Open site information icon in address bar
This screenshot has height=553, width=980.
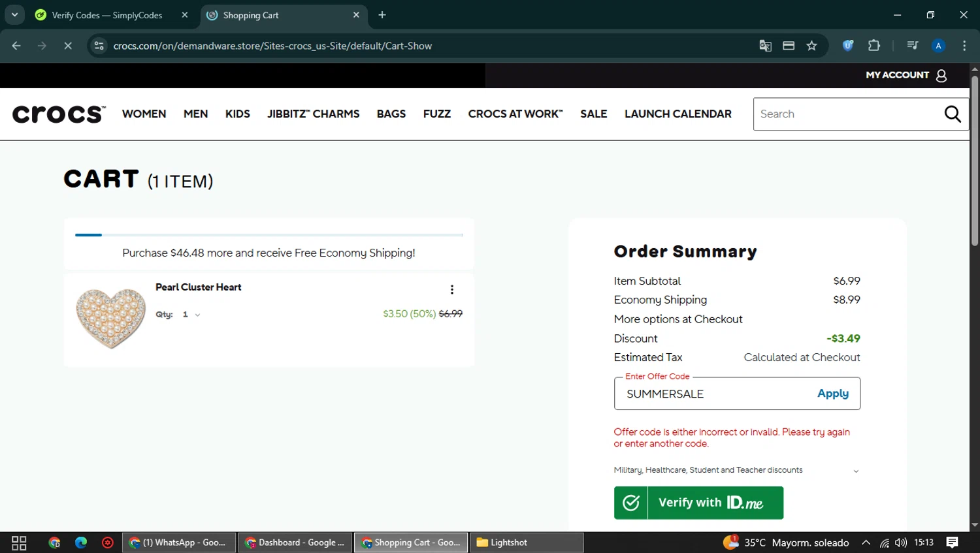point(99,46)
